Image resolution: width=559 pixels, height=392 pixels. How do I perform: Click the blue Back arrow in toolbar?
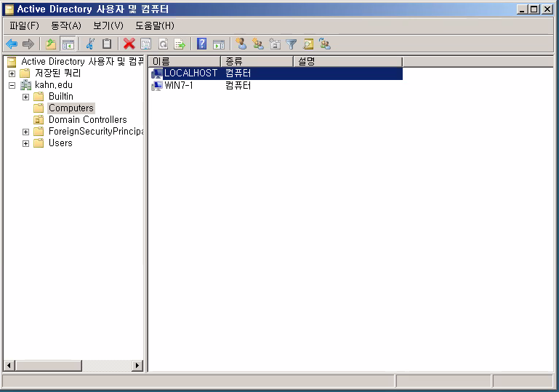click(x=12, y=44)
